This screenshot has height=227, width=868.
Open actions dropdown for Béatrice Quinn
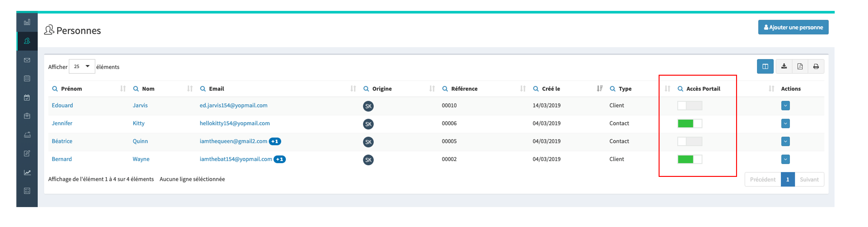786,141
